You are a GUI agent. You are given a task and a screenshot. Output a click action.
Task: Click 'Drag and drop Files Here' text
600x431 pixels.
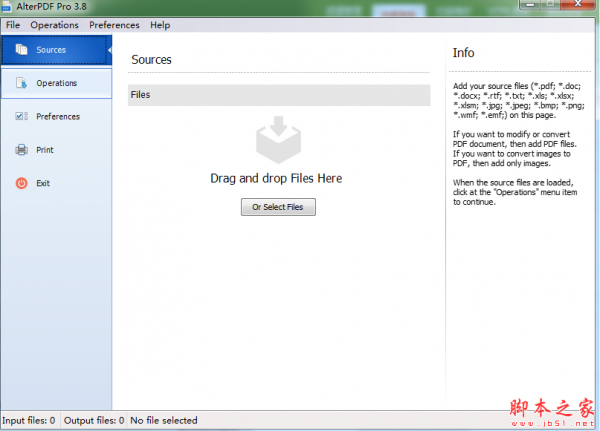tap(276, 178)
